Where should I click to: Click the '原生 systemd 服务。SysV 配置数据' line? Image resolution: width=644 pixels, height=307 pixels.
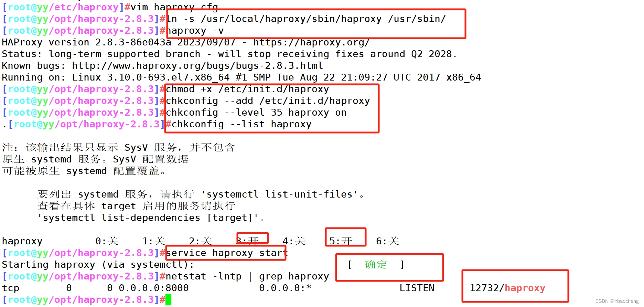[x=95, y=159]
